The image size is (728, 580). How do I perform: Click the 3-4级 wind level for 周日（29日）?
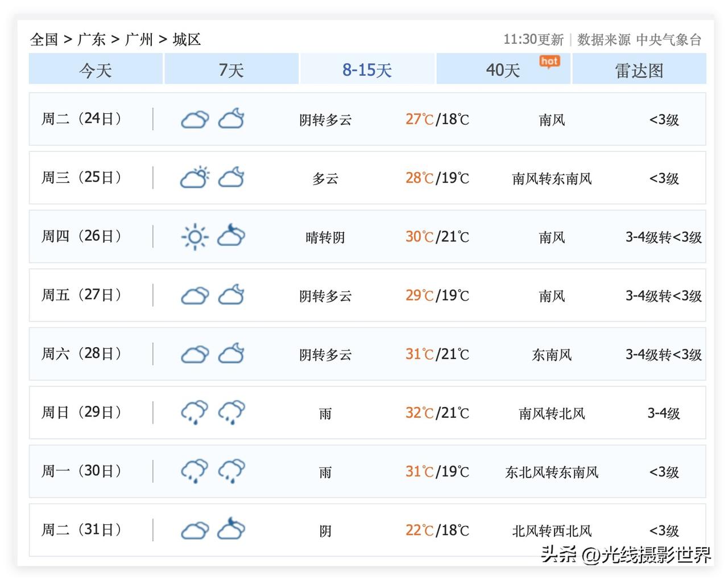[664, 413]
